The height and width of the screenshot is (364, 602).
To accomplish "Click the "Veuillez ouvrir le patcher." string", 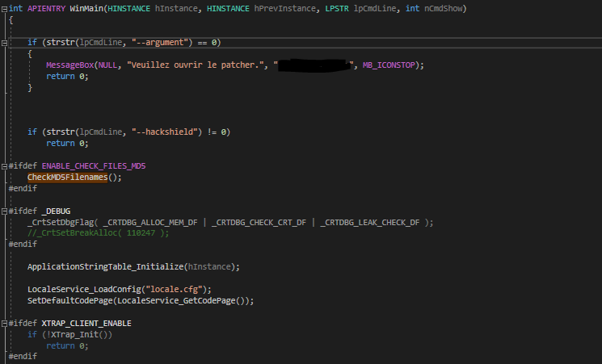I will (x=195, y=65).
